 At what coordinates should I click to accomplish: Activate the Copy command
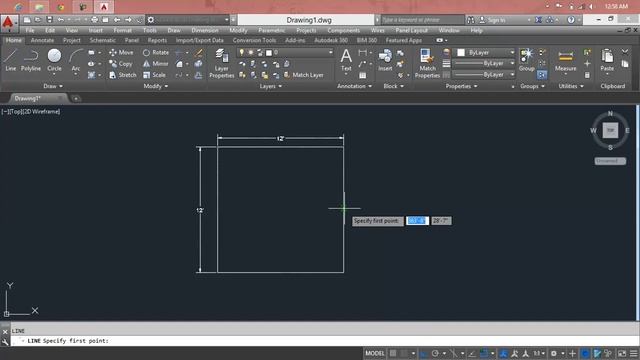(x=121, y=64)
